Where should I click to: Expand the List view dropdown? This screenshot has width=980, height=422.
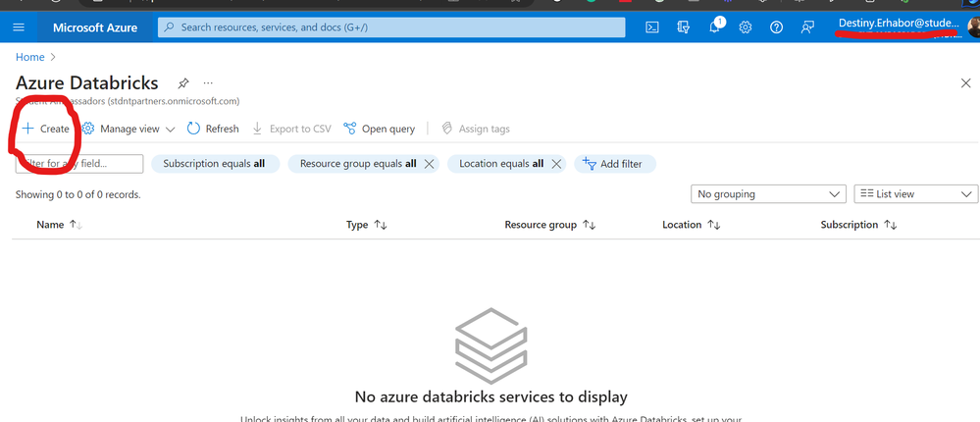tap(915, 194)
